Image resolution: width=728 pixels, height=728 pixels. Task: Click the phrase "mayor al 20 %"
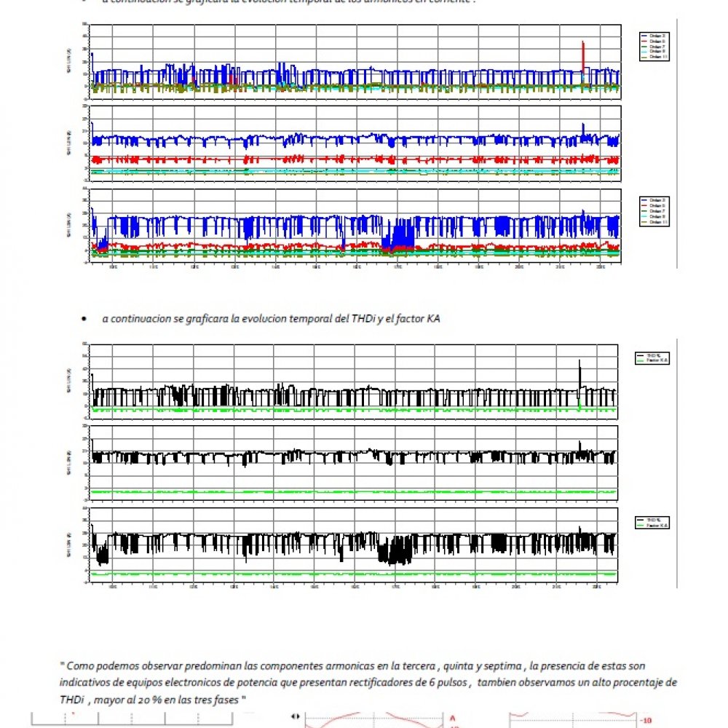(x=127, y=700)
